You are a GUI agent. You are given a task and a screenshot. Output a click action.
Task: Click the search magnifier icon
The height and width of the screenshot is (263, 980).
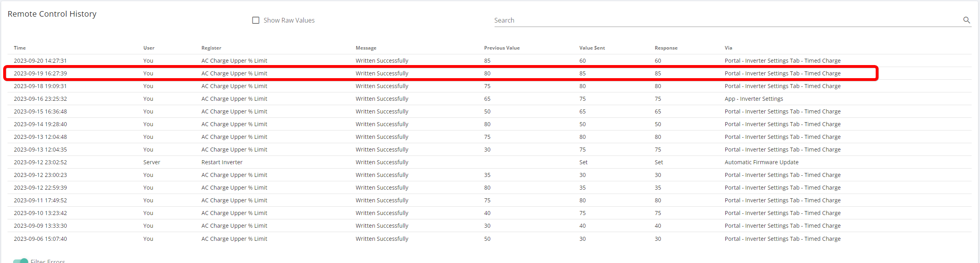tap(967, 20)
